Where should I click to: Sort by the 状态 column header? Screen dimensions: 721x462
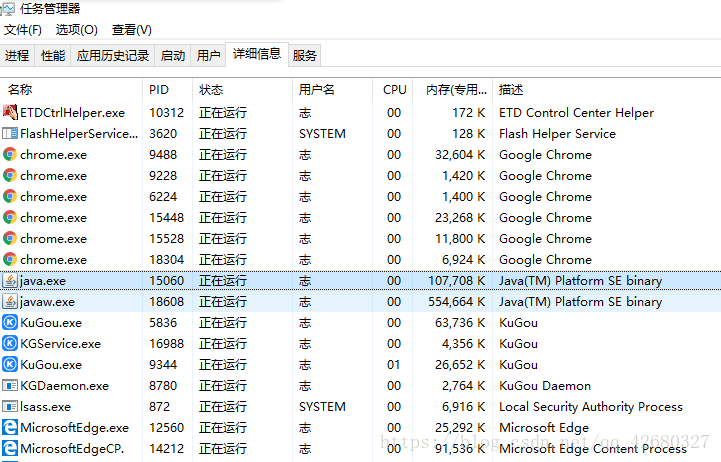(242, 90)
